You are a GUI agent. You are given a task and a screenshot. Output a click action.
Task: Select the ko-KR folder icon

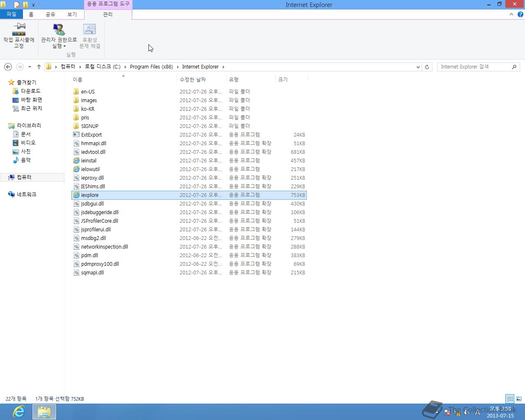click(x=76, y=109)
